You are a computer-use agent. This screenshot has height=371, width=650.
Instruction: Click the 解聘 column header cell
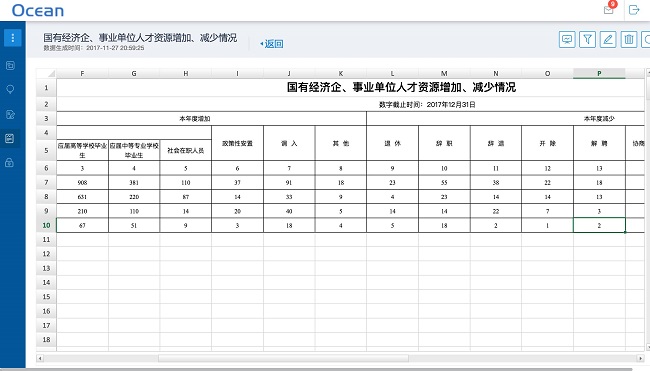[599, 143]
